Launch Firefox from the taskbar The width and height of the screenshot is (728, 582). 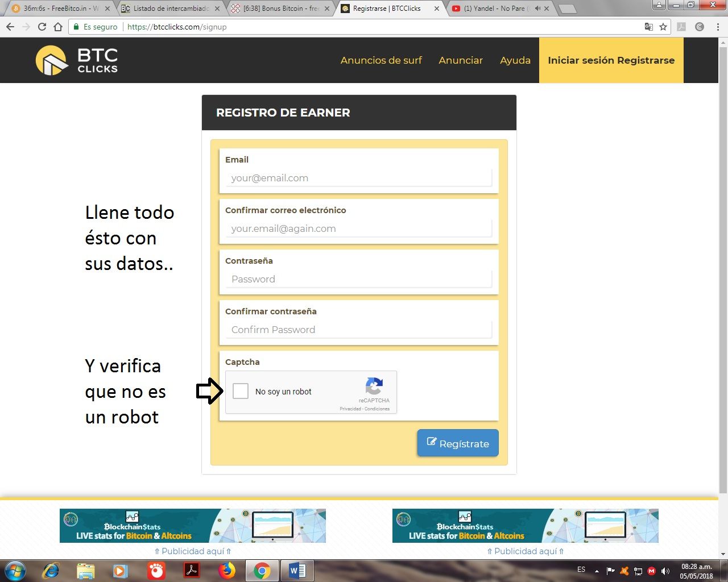pos(227,570)
